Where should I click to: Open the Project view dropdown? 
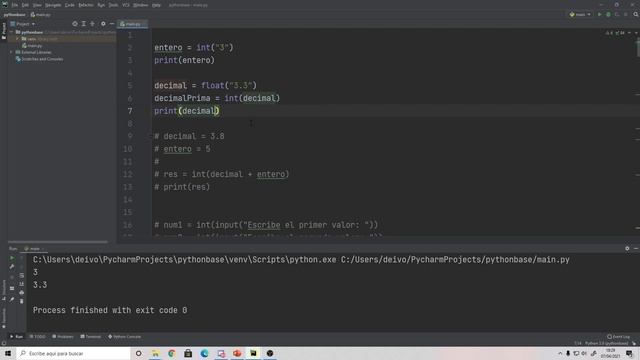coord(23,24)
